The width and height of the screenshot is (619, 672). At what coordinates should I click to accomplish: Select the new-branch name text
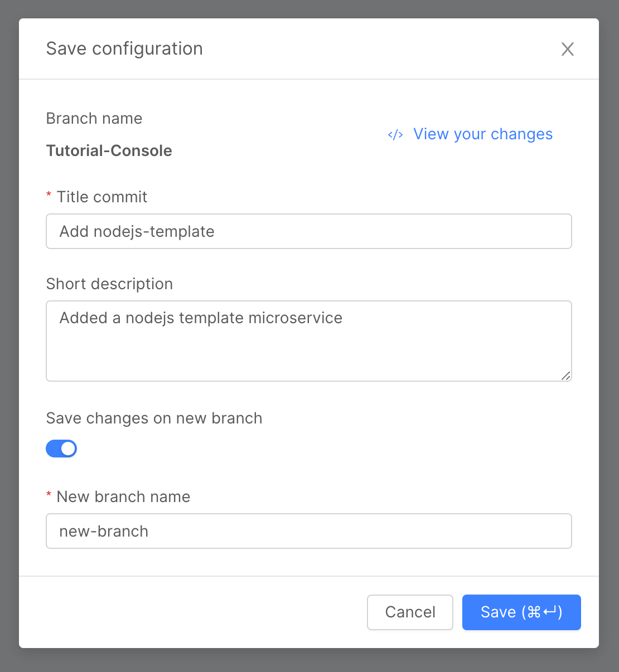tap(104, 531)
